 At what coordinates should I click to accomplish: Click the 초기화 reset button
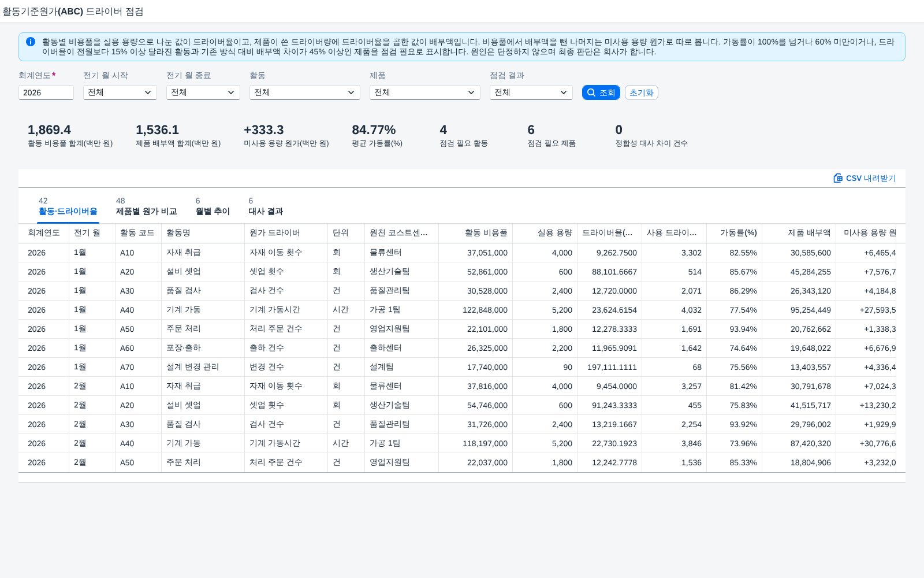point(641,92)
